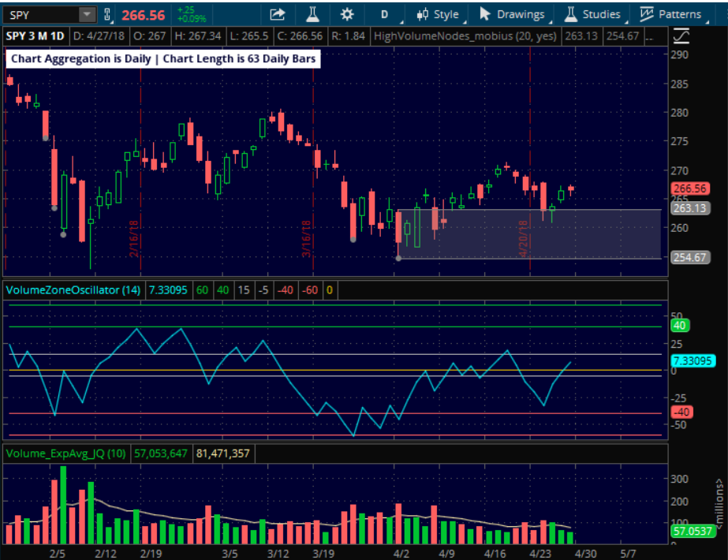Click the last price 266.56 in toolbar
The height and width of the screenshot is (560, 728).
tap(144, 15)
